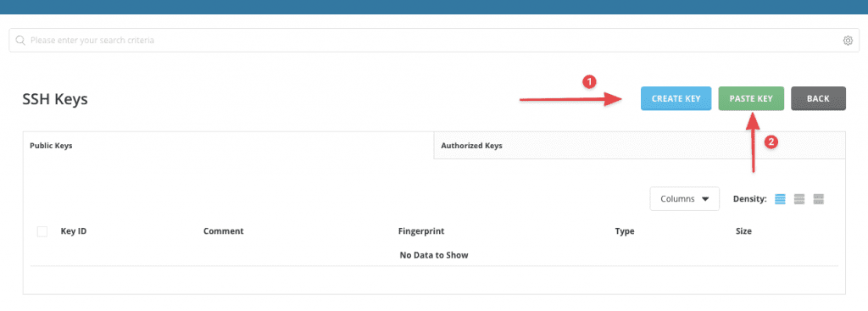Focus the search criteria input field
This screenshot has width=868, height=311.
tap(433, 41)
